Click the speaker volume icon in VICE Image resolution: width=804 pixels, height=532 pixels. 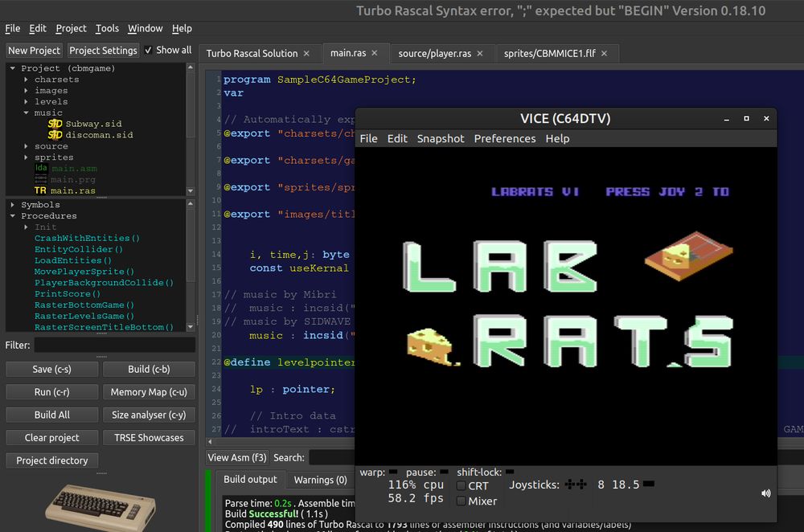765,493
